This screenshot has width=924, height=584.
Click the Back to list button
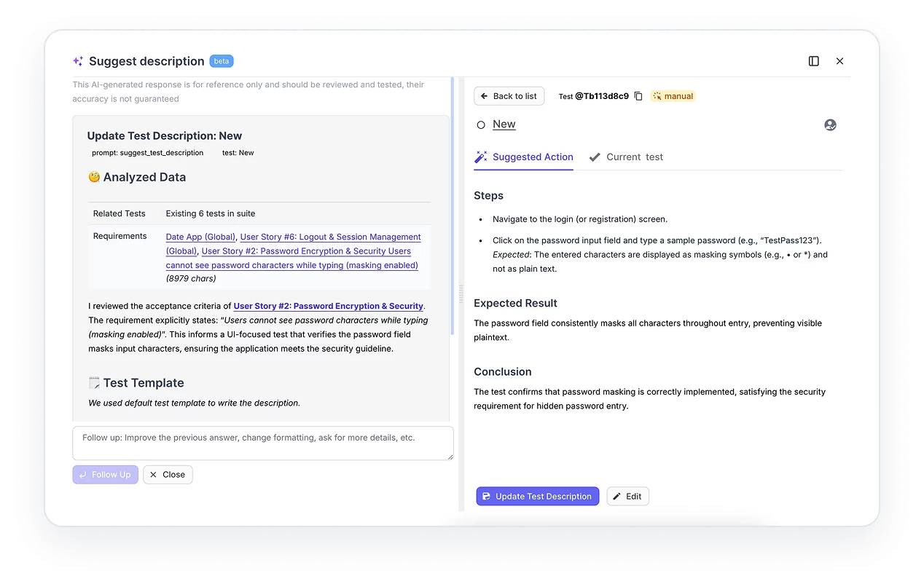pyautogui.click(x=509, y=95)
